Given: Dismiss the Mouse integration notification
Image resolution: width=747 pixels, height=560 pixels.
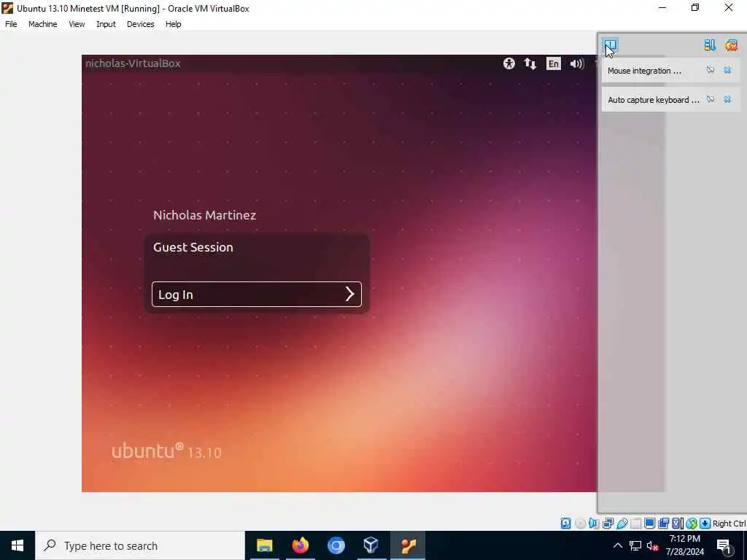Looking at the screenshot, I should point(727,71).
